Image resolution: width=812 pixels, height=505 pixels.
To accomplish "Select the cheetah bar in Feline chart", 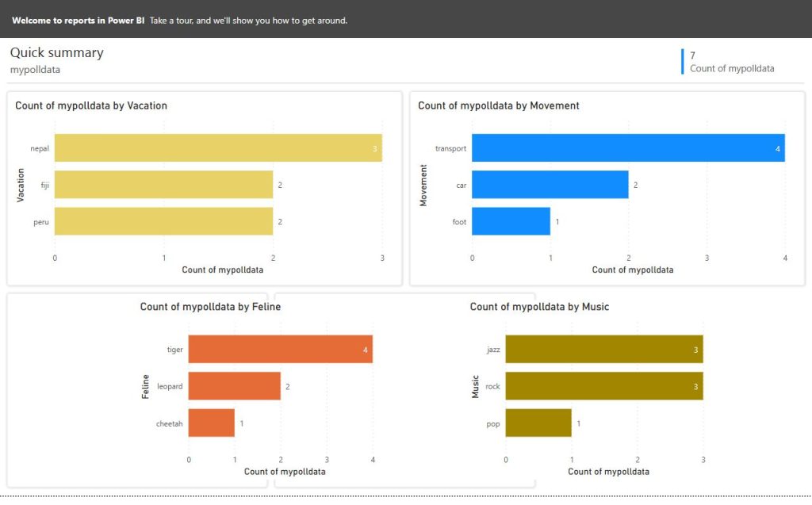I will 211,423.
